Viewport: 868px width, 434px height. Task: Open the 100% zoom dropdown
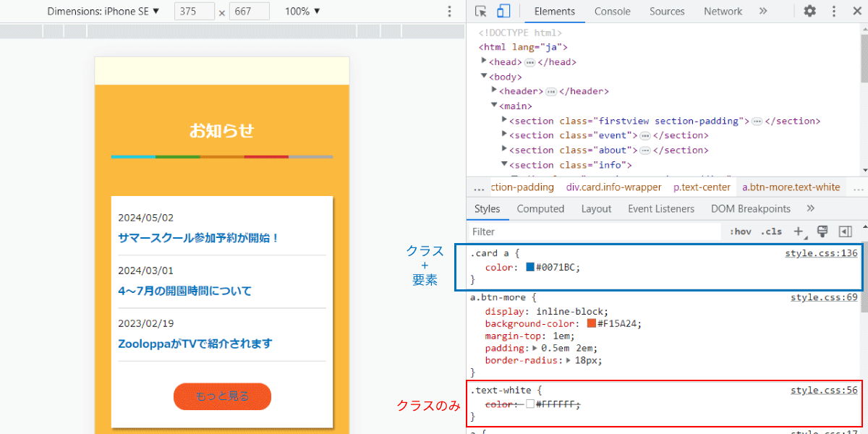click(302, 11)
